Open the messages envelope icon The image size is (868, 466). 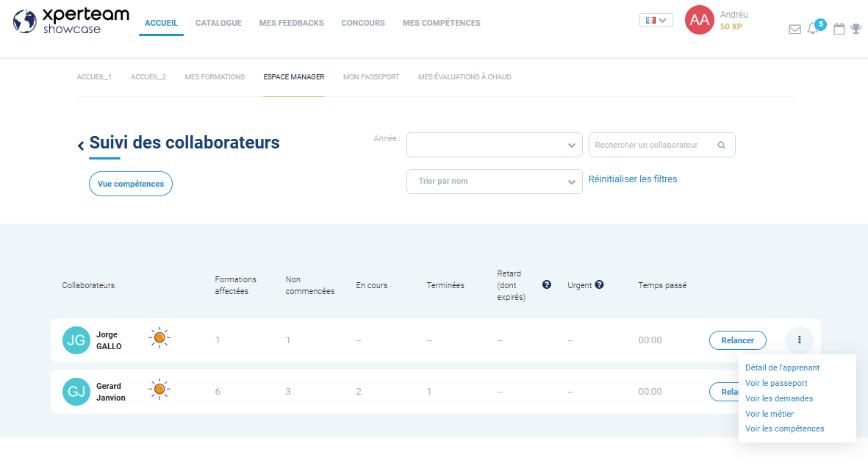coord(795,29)
